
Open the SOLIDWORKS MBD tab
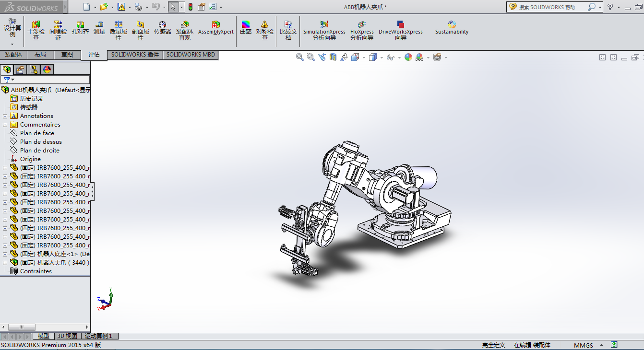click(x=191, y=55)
